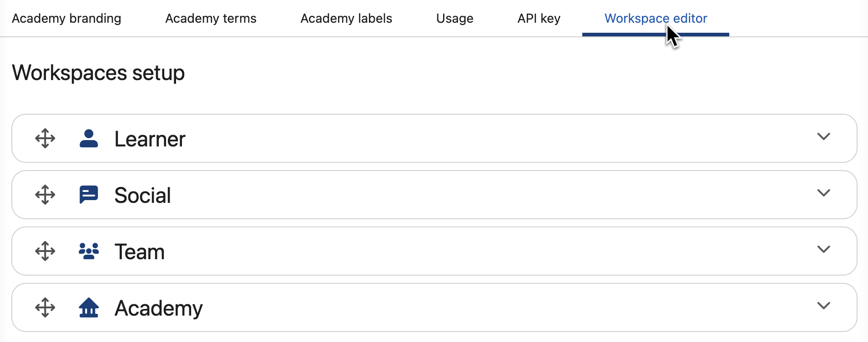Viewport: 868px width, 342px height.
Task: Click the drag handle for Team workspace
Action: pos(45,251)
